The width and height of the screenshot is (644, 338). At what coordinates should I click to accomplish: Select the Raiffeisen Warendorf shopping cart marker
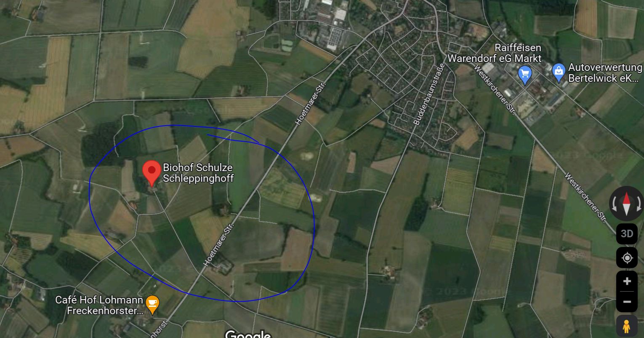pyautogui.click(x=525, y=75)
